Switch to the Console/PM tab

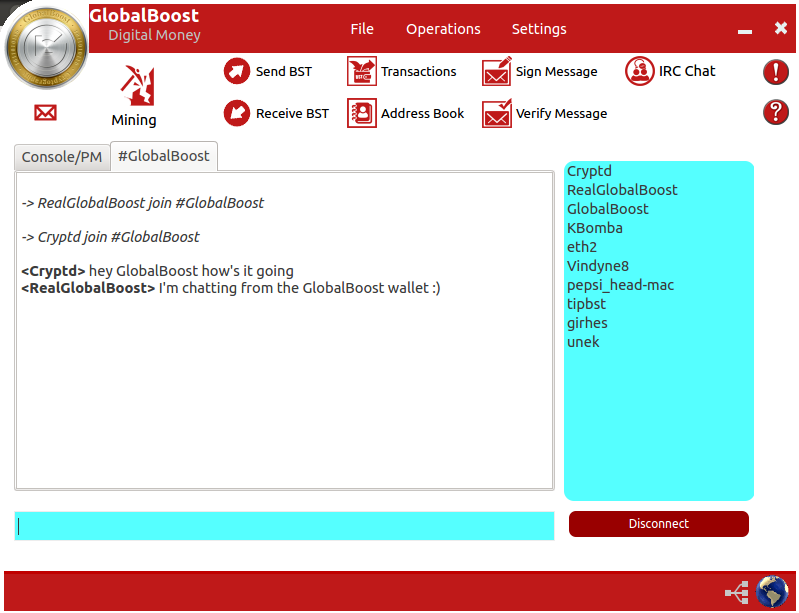(62, 157)
